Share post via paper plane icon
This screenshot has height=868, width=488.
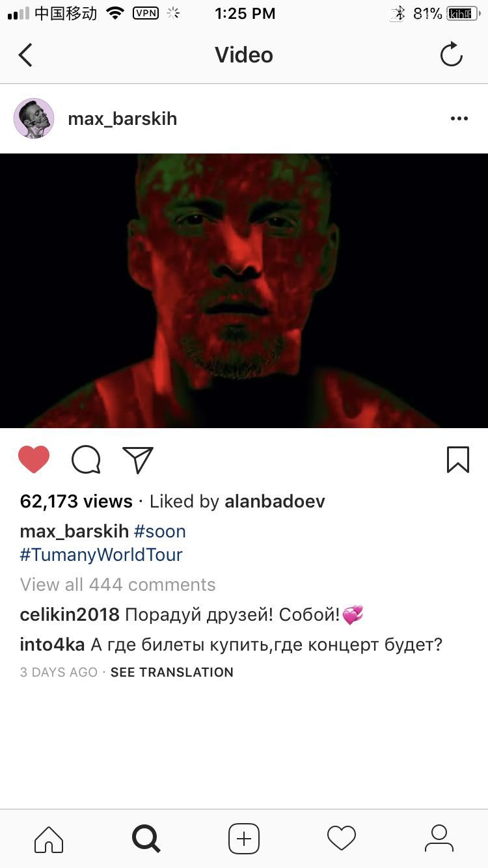(x=138, y=460)
